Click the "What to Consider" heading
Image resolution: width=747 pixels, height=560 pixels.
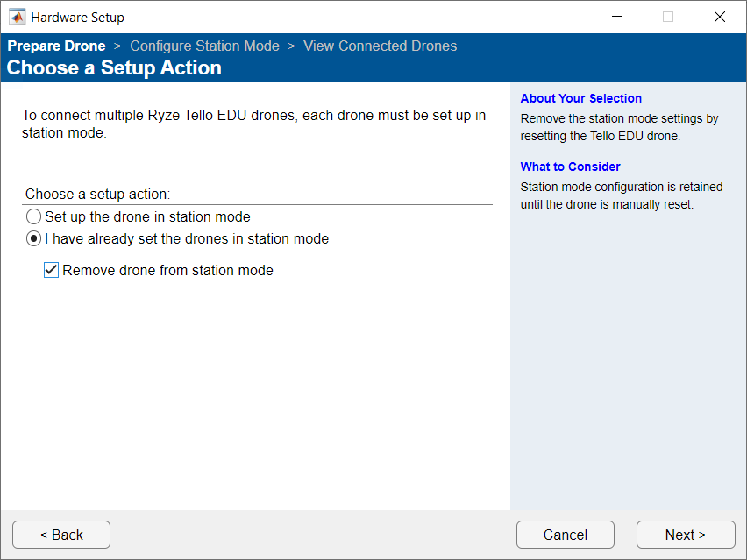point(570,167)
